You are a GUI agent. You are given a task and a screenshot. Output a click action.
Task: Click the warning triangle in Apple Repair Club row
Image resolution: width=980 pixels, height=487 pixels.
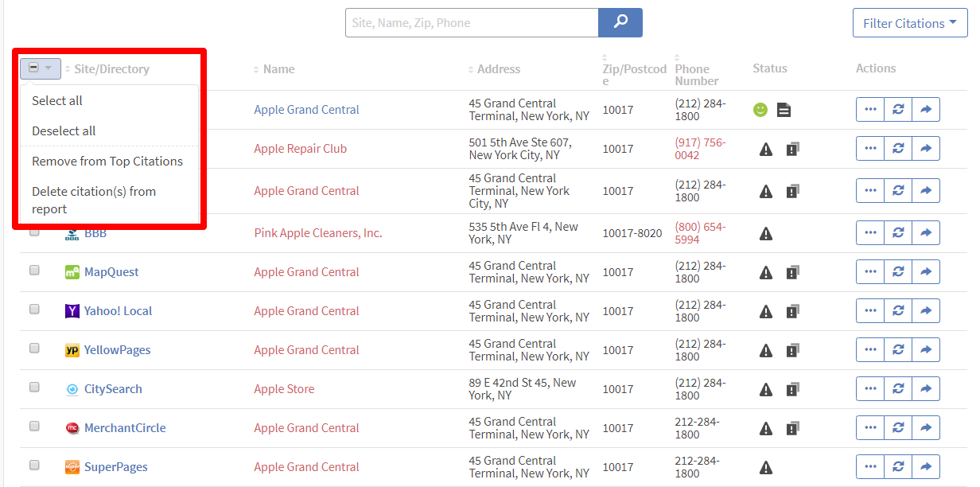[766, 149]
